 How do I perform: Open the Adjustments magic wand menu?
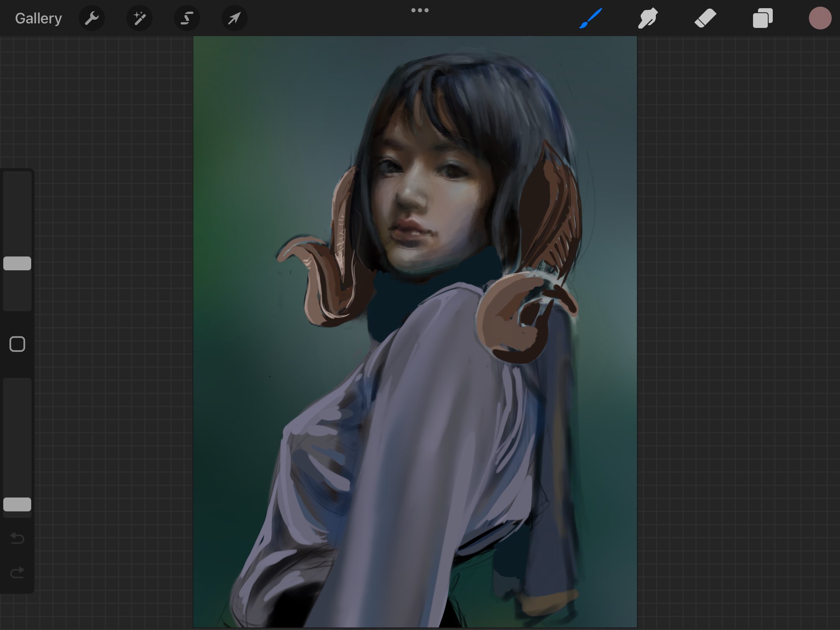click(139, 18)
